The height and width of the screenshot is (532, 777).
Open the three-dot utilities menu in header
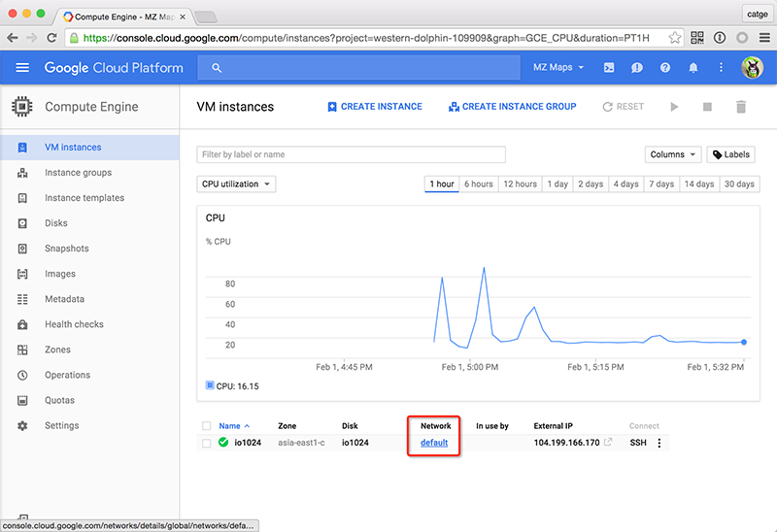[x=721, y=67]
